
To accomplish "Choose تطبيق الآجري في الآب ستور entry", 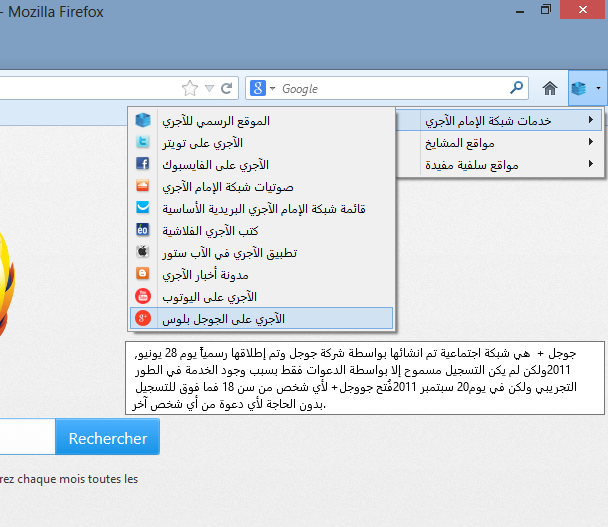I will tap(261, 253).
